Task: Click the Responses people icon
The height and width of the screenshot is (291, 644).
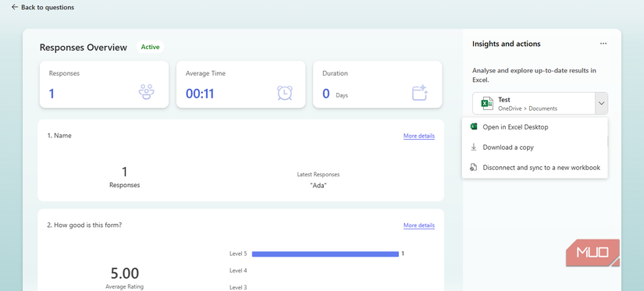Action: coord(146,92)
